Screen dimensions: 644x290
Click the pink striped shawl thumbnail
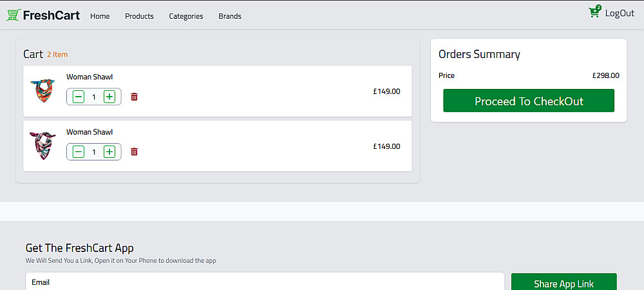(43, 146)
